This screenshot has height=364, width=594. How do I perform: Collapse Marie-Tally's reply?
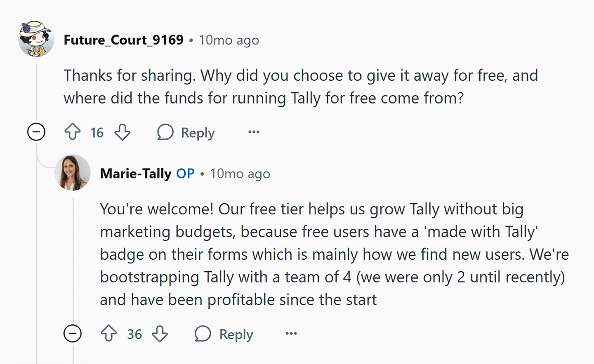coord(73,333)
